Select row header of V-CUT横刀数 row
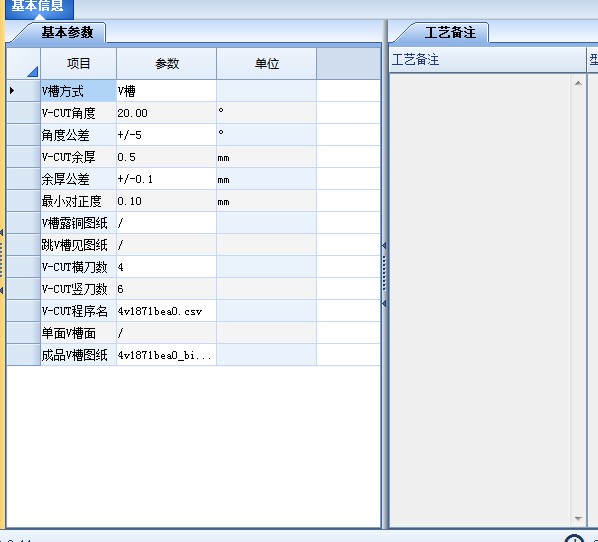The image size is (598, 542). [23, 267]
